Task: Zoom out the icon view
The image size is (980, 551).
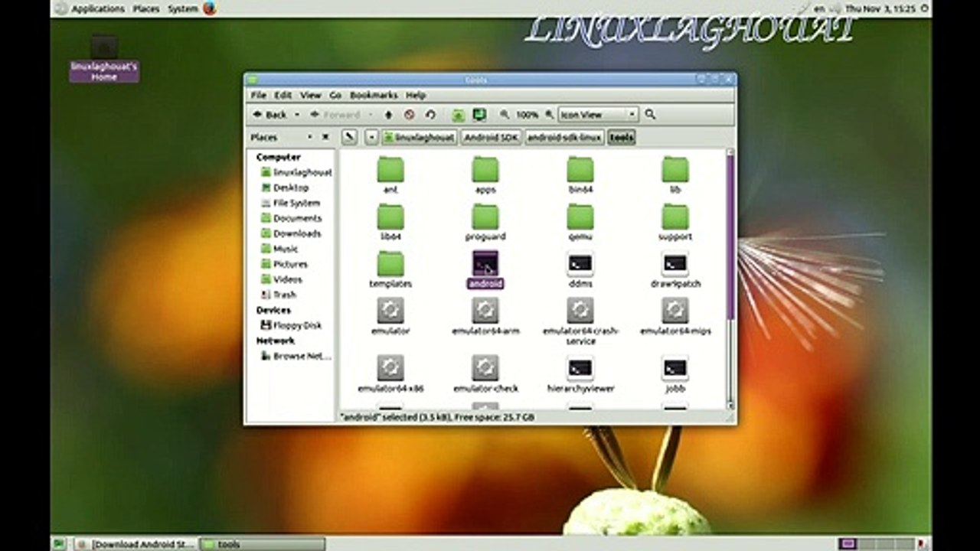Action: 505,115
